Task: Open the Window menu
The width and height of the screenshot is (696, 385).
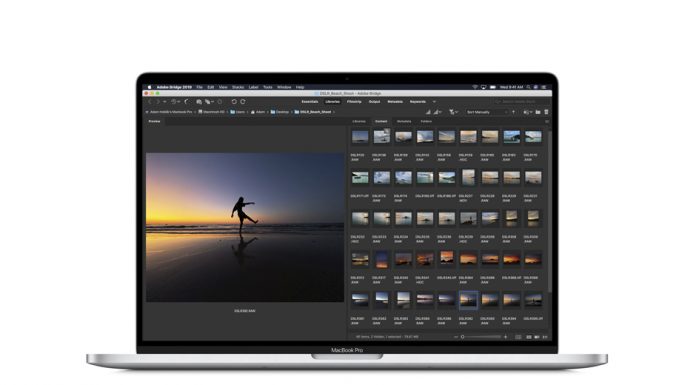Action: (284, 87)
